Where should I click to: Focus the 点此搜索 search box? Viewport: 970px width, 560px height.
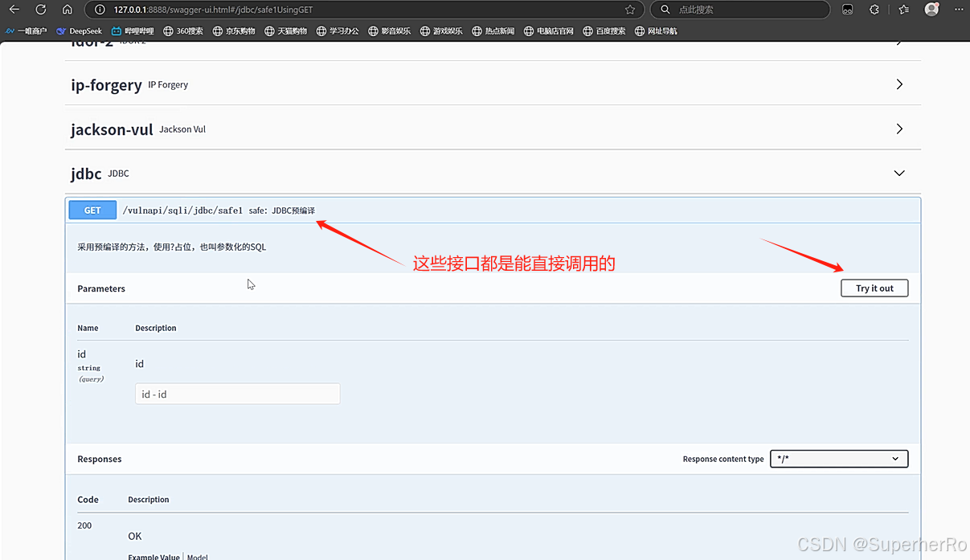pos(739,10)
